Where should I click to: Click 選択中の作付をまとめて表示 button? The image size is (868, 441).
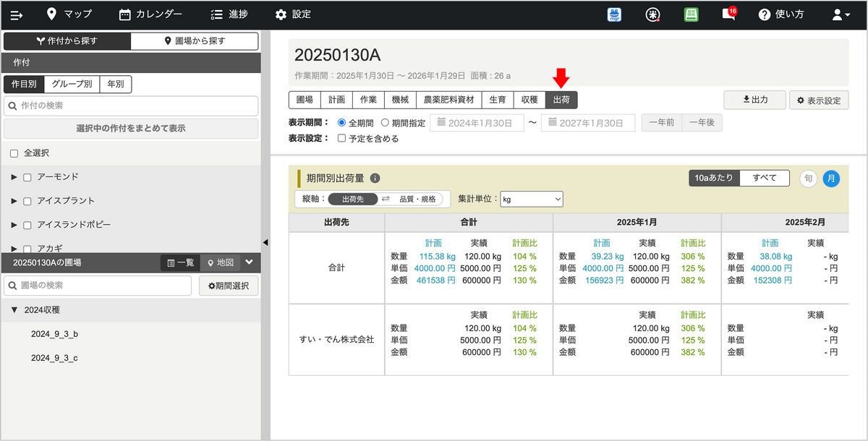coord(131,129)
